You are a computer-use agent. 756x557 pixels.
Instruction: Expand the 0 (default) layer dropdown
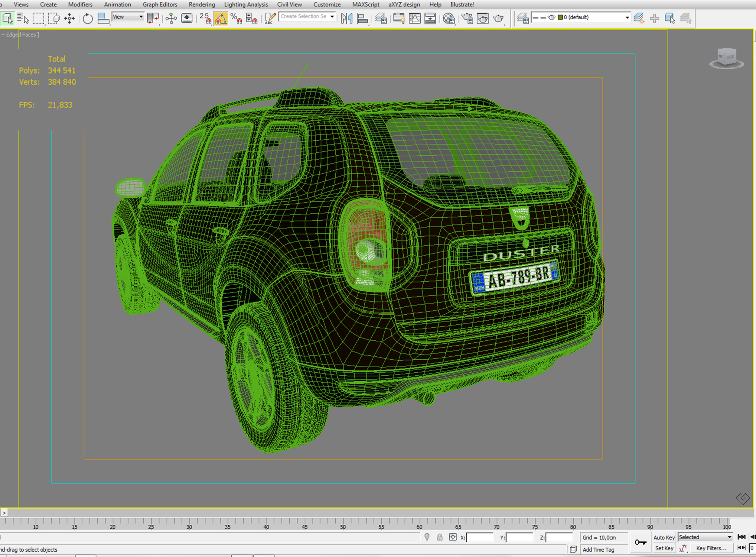click(x=627, y=17)
